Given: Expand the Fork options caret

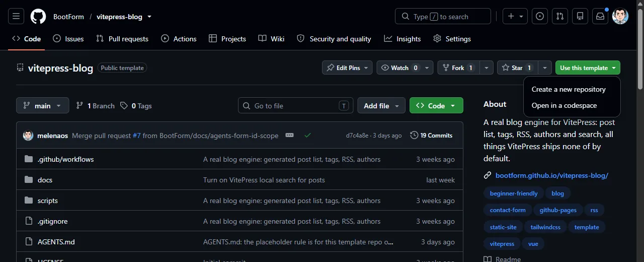Looking at the screenshot, I should (486, 68).
